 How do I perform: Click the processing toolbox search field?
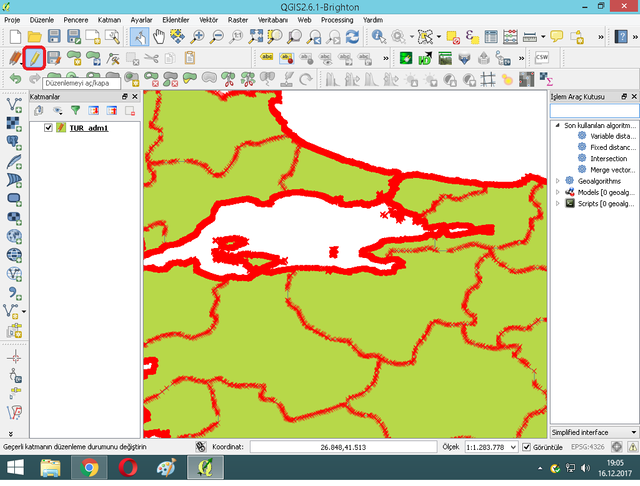[x=594, y=111]
